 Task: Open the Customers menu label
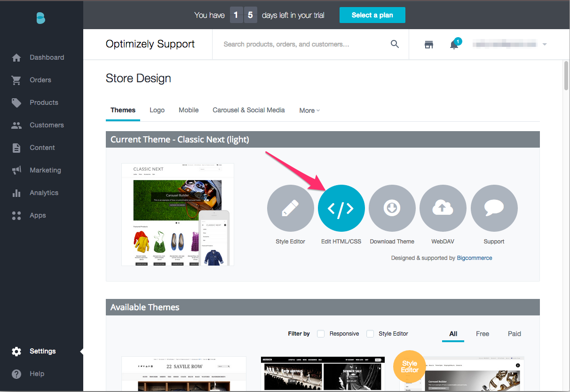point(47,125)
